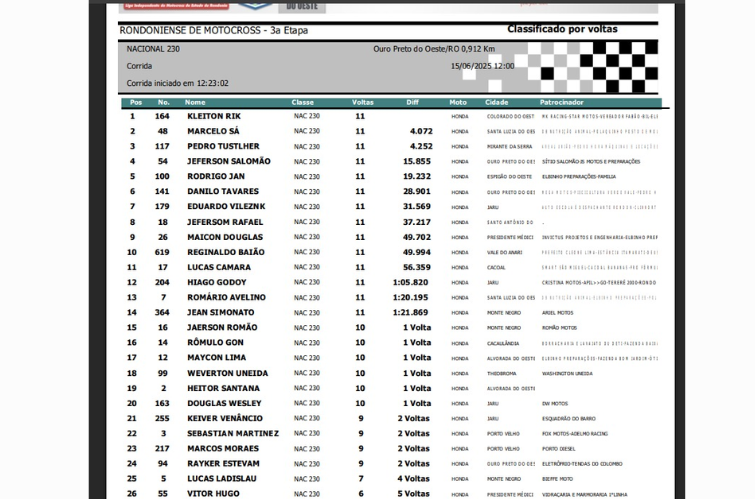Click the 'Patrocinador' column header
Viewport: 755px width, 499px height.
561,102
